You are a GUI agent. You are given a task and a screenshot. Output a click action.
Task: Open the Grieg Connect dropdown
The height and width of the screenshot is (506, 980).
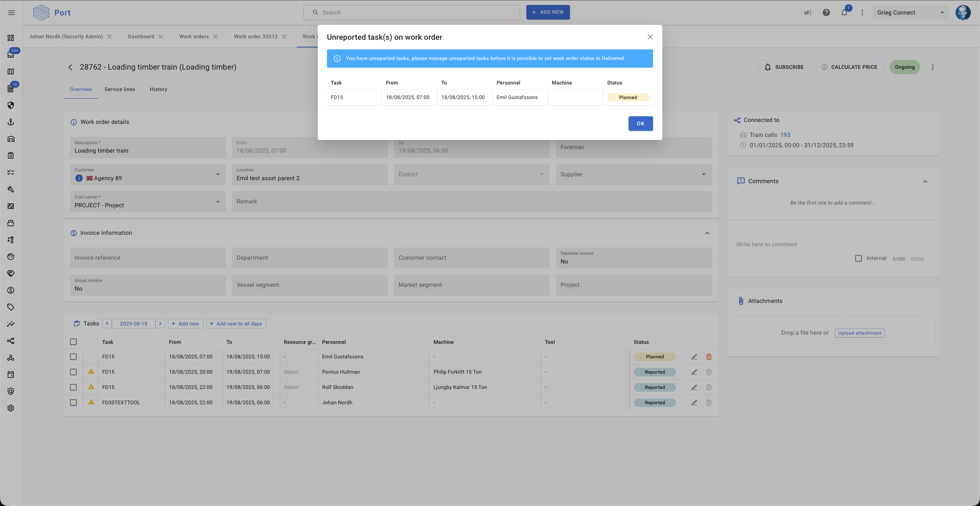[x=910, y=13]
